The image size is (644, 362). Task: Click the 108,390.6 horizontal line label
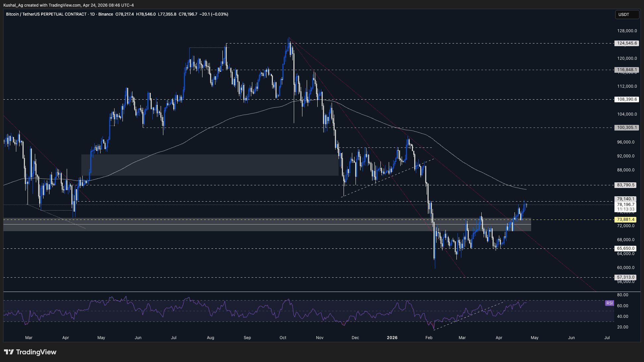[627, 99]
